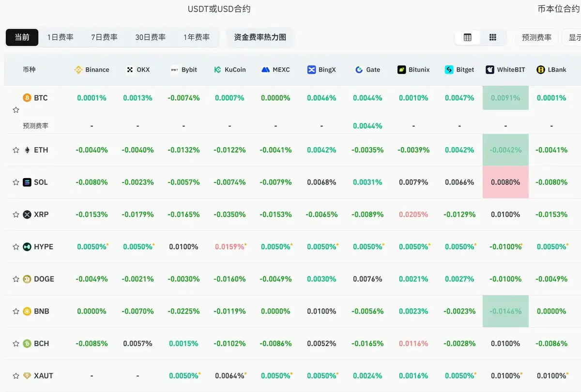Image resolution: width=581 pixels, height=392 pixels.
Task: Favorite BTC with its star
Action: point(16,110)
